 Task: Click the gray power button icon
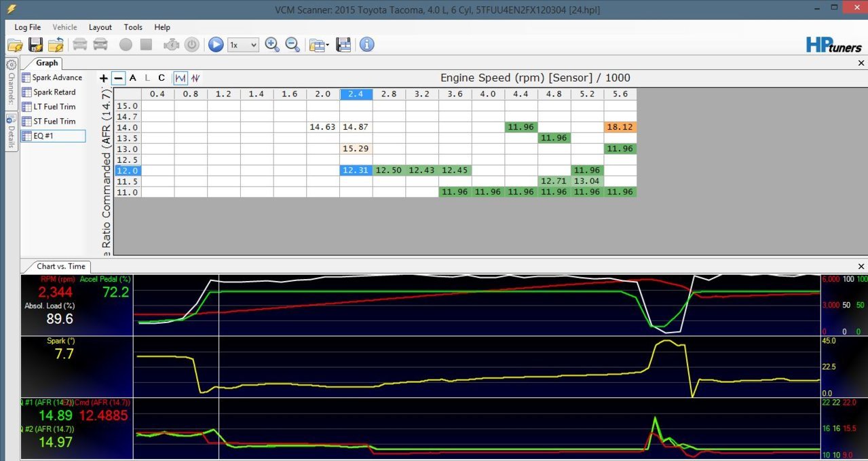click(192, 45)
